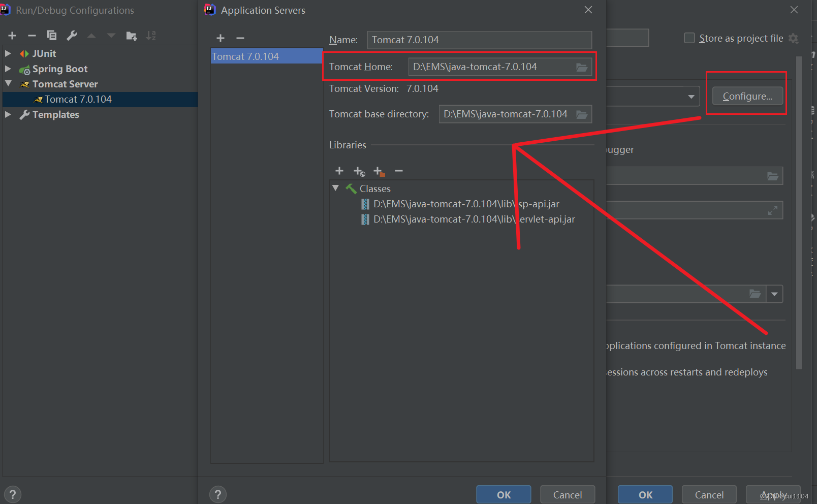Add new run configuration with plus icon
Viewport: 817px width, 504px height.
[12, 36]
